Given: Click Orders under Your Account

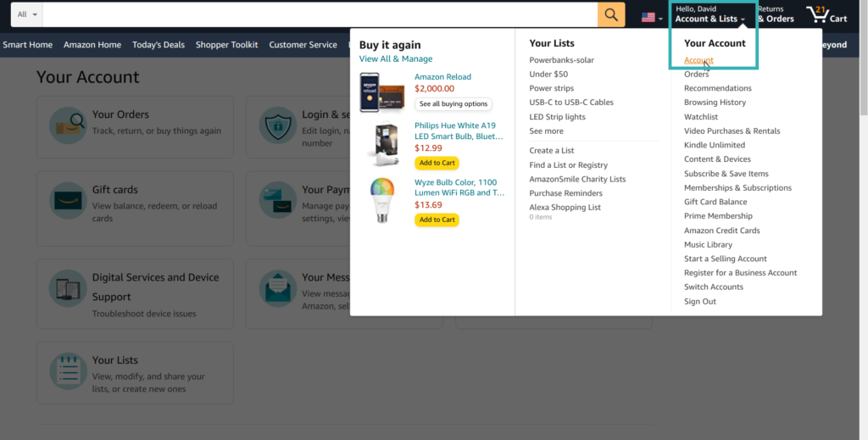Looking at the screenshot, I should click(x=697, y=74).
